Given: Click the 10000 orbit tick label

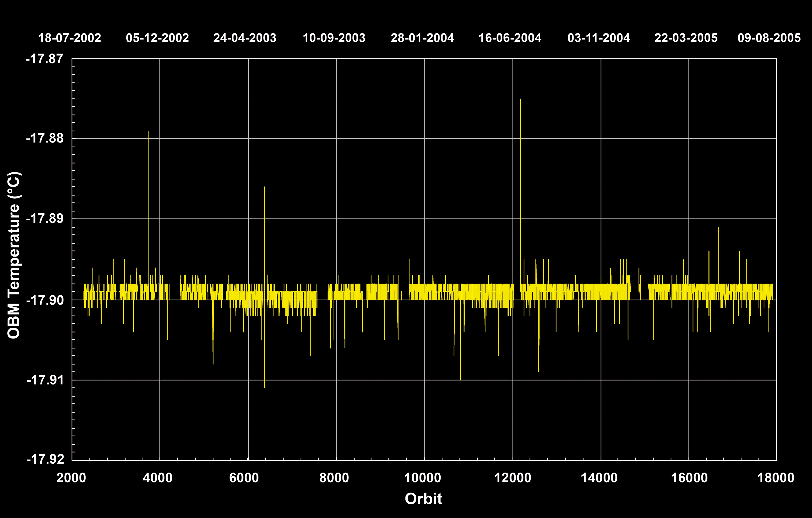Looking at the screenshot, I should 422,478.
